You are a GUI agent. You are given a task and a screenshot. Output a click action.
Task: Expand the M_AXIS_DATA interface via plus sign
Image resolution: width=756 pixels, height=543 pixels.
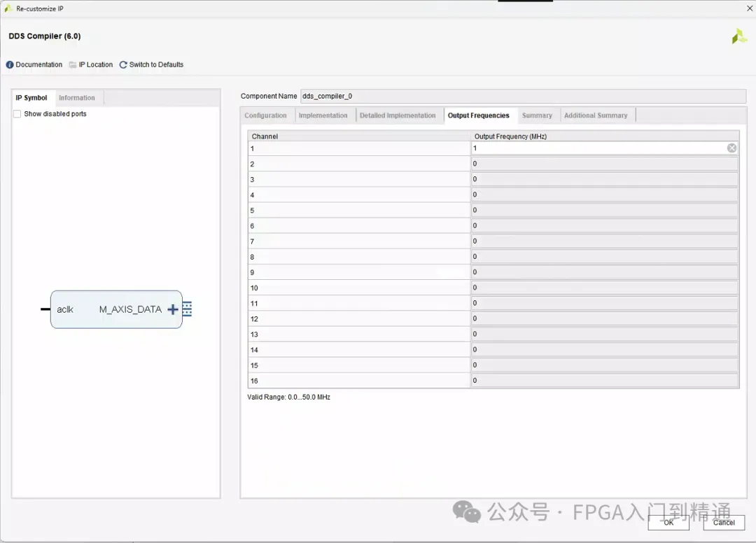click(x=172, y=309)
